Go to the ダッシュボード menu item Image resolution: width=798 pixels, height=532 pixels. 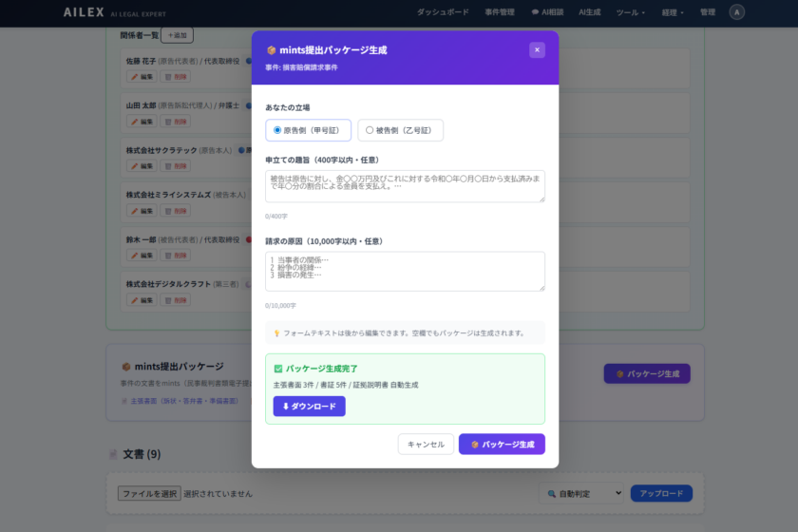tap(443, 12)
